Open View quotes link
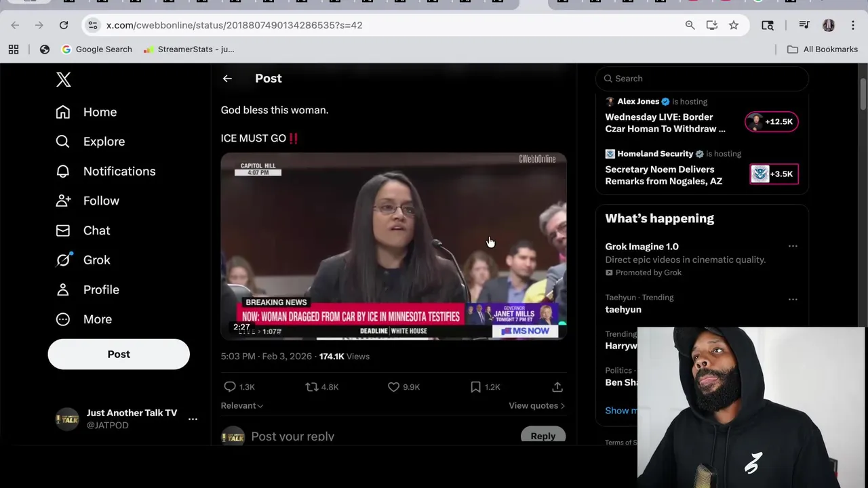Image resolution: width=868 pixels, height=488 pixels. [x=536, y=405]
